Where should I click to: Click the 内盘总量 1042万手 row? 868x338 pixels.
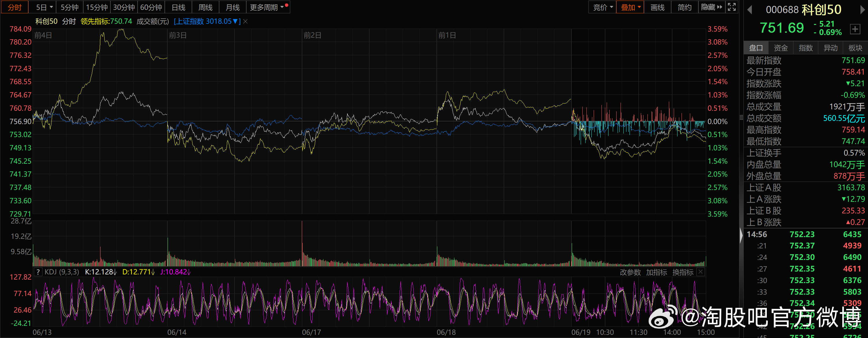(x=806, y=165)
